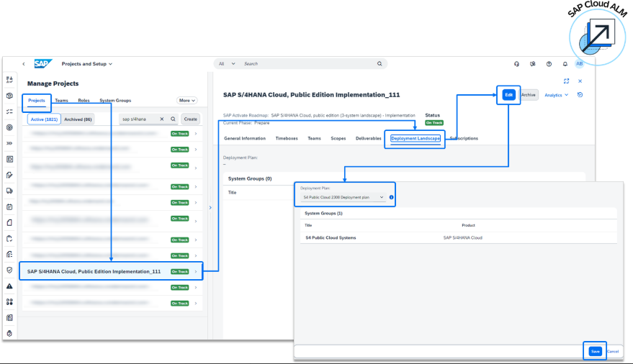
Task: Open the notifications bell icon
Action: pos(565,64)
